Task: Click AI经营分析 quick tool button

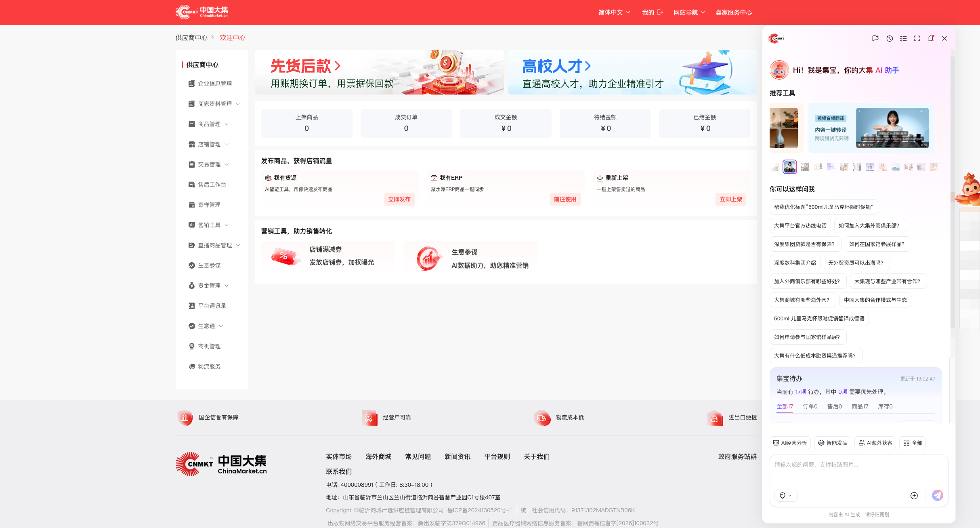Action: pyautogui.click(x=790, y=443)
